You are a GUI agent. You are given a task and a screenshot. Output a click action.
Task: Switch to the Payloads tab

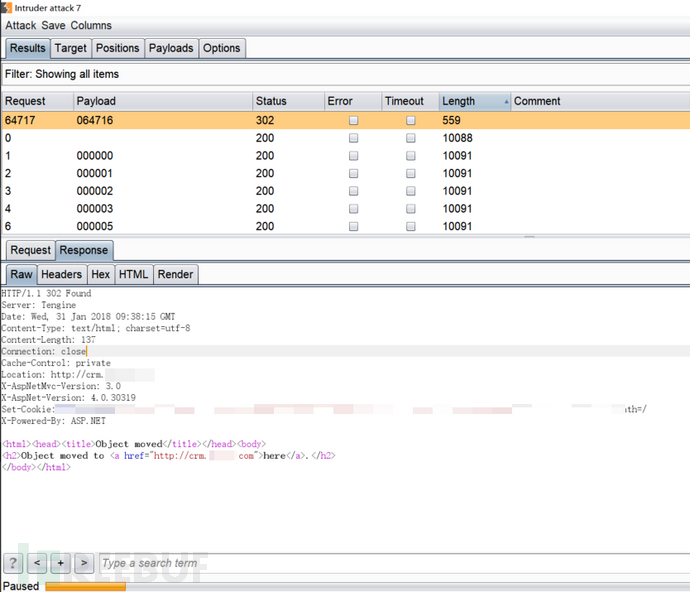point(171,48)
